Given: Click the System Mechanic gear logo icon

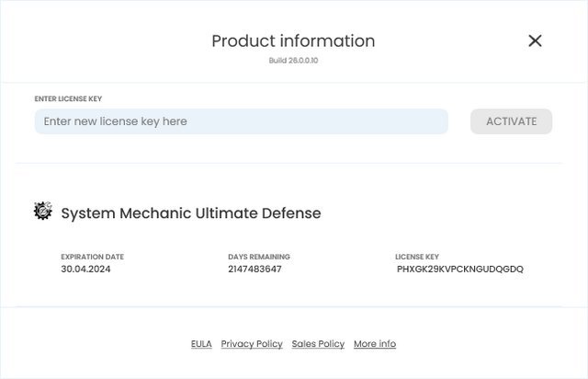Looking at the screenshot, I should coord(43,212).
